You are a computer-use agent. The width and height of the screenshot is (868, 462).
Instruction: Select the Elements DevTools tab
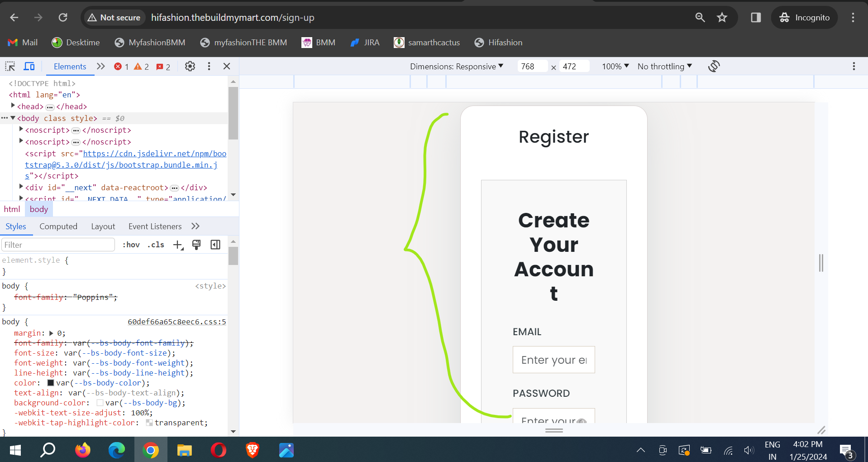(x=70, y=67)
